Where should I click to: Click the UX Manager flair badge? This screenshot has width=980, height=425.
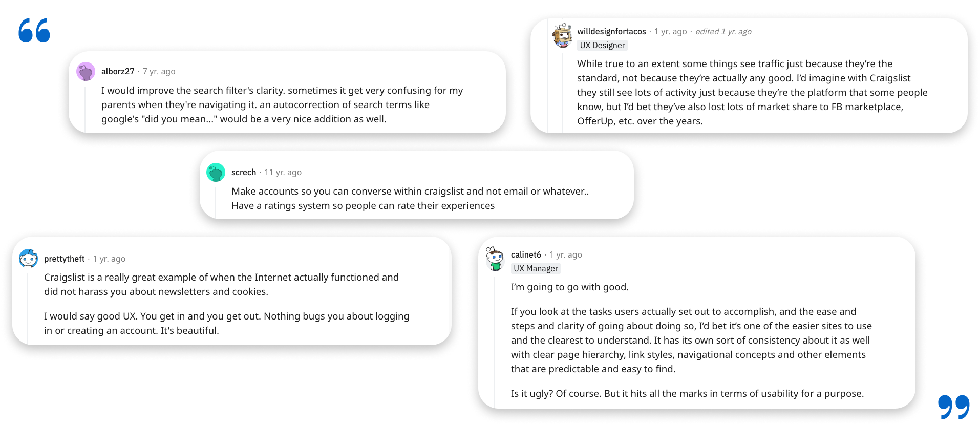536,268
